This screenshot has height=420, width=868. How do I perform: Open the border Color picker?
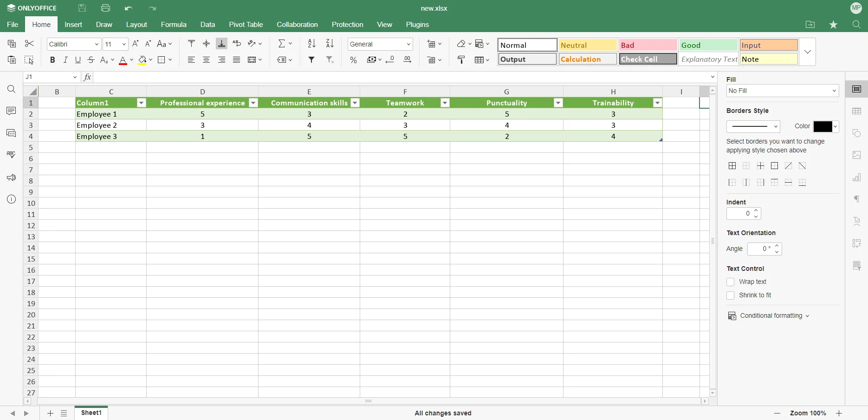pos(826,126)
